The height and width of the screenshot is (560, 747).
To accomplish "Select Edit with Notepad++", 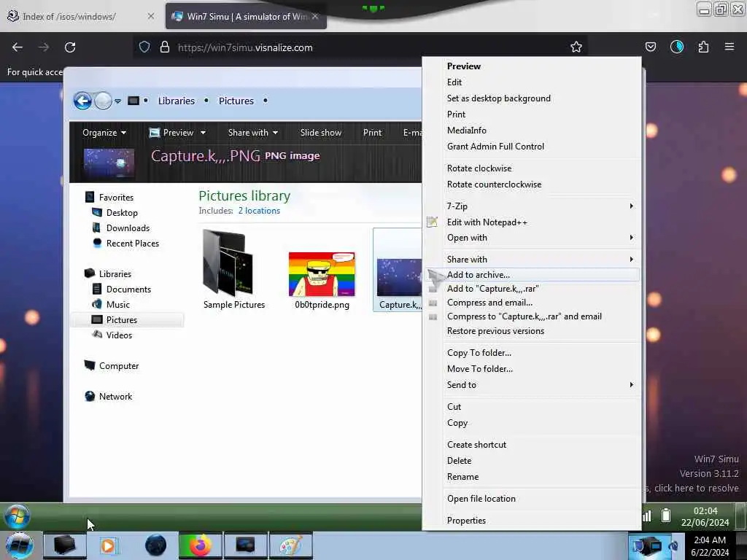I will tap(532, 222).
